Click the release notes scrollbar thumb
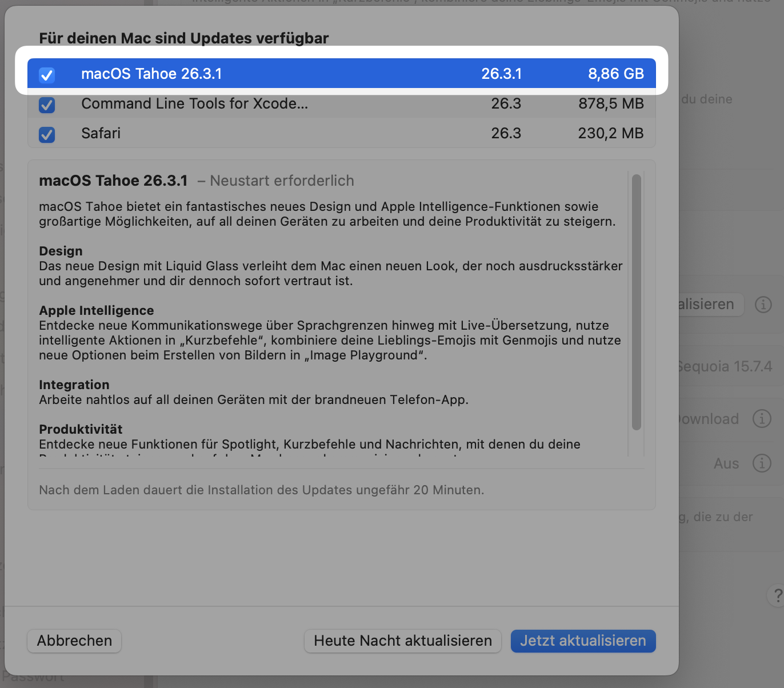This screenshot has width=784, height=688. point(637,302)
